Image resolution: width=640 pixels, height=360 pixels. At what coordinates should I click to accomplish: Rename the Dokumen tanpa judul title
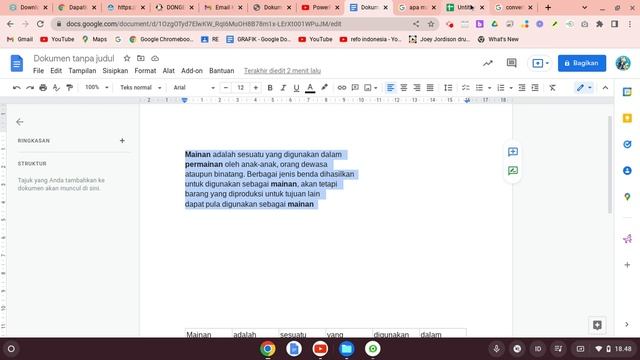click(74, 58)
